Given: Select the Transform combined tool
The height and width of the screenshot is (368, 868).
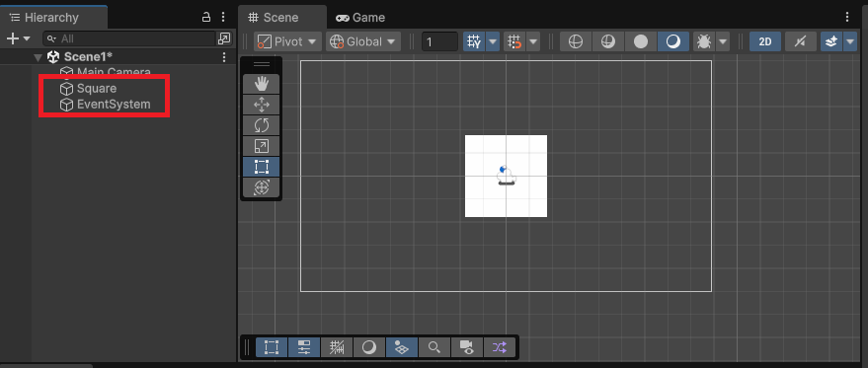Looking at the screenshot, I should click(262, 187).
